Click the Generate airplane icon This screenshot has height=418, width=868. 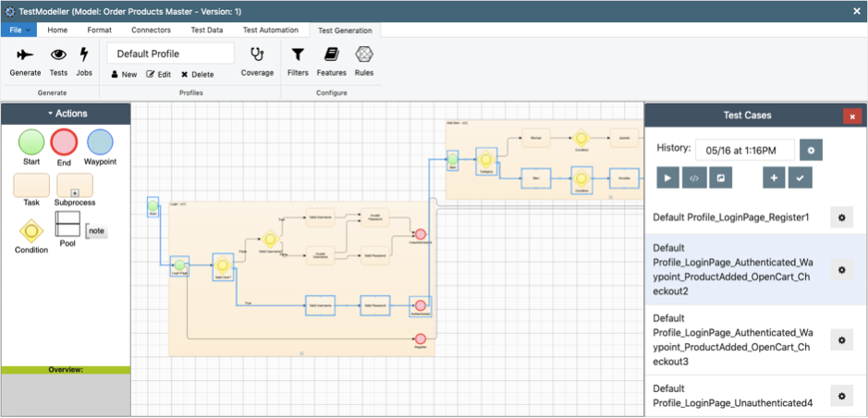click(25, 55)
